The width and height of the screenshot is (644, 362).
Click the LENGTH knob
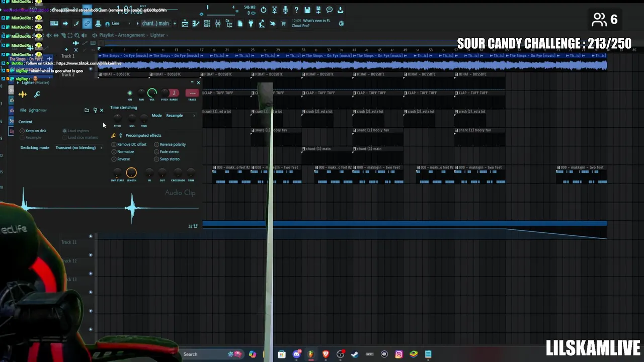pyautogui.click(x=131, y=173)
